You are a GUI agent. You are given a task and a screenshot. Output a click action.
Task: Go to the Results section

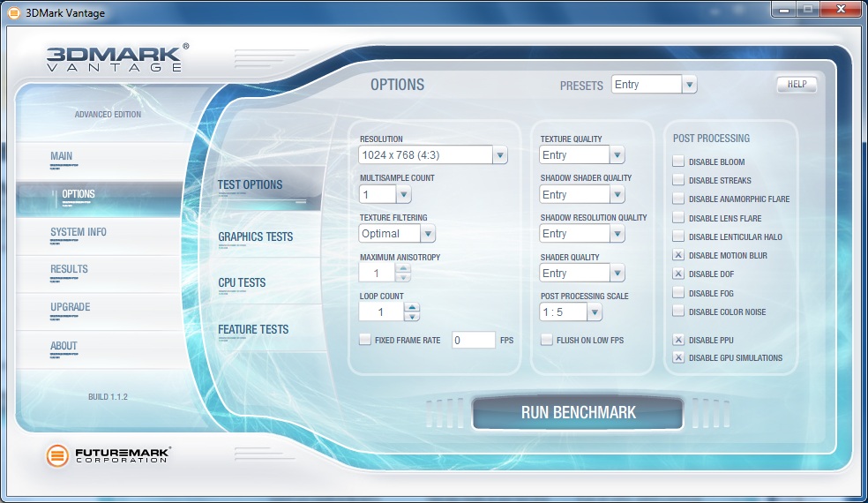click(69, 269)
